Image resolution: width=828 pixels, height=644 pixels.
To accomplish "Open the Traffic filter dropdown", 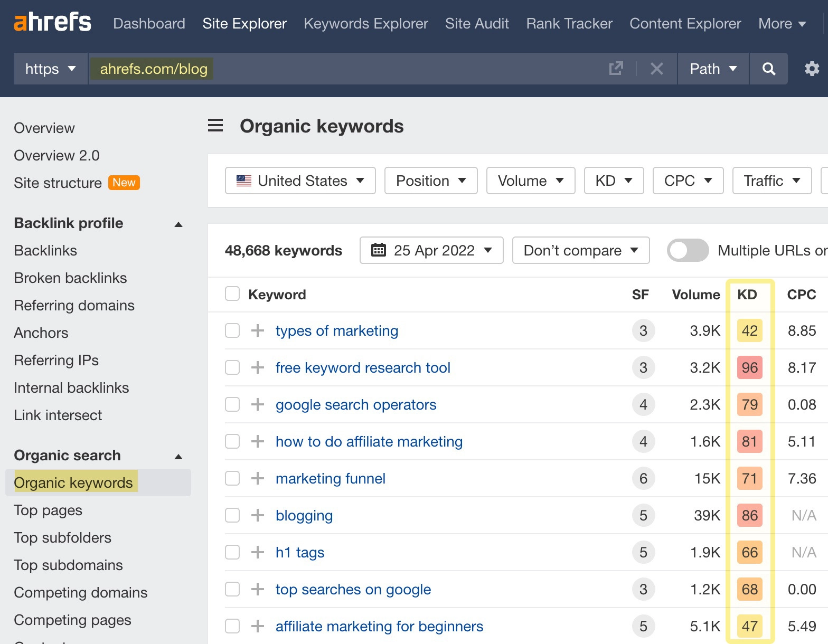I will [x=772, y=181].
